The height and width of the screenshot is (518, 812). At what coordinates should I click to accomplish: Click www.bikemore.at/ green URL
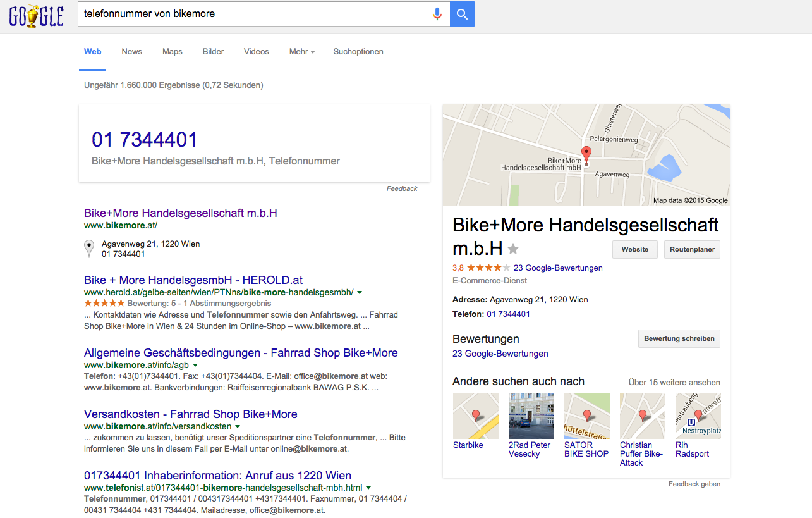[x=120, y=225]
